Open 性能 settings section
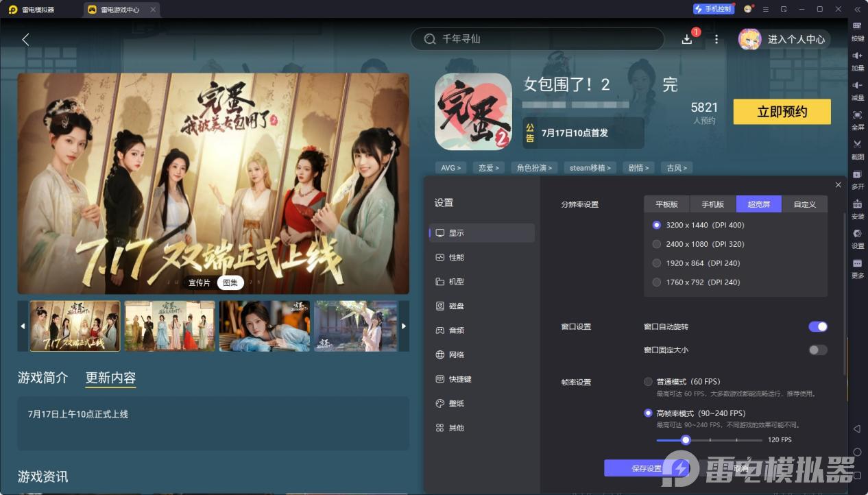This screenshot has width=868, height=495. [482, 257]
